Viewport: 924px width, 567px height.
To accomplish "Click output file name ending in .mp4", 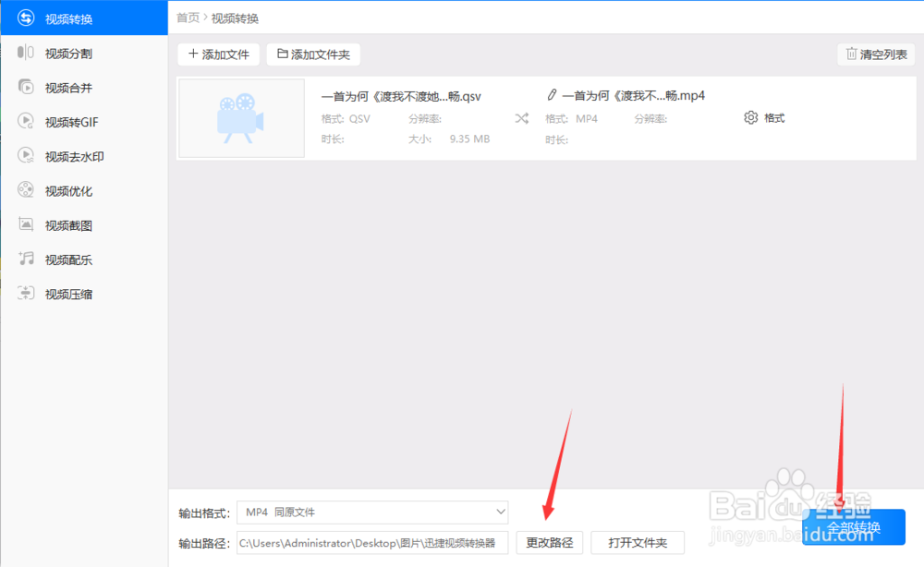I will click(x=634, y=95).
